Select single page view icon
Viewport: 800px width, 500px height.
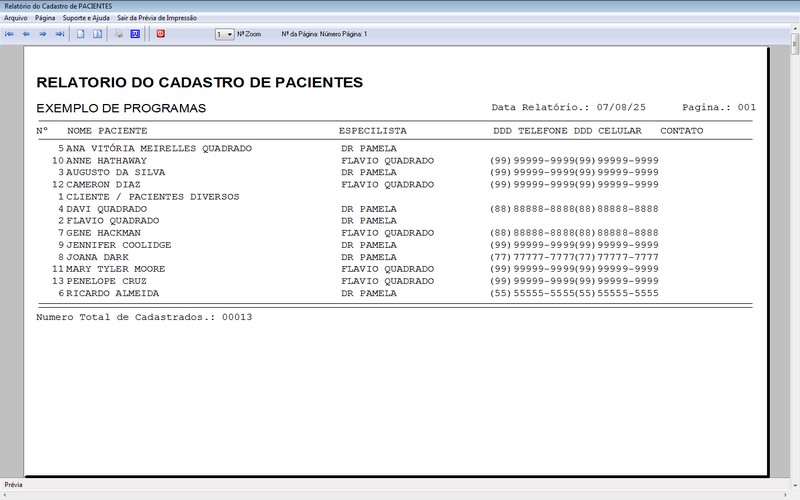pyautogui.click(x=81, y=34)
